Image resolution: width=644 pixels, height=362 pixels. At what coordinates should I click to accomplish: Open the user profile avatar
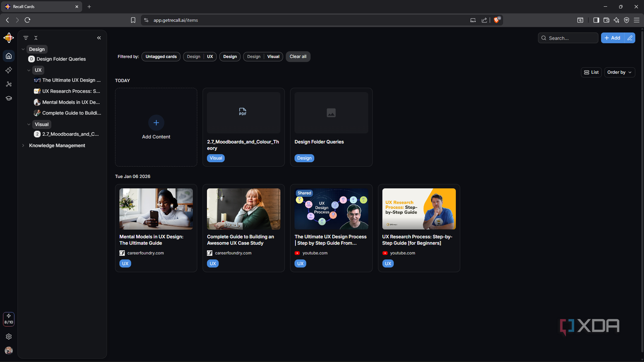pos(9,351)
